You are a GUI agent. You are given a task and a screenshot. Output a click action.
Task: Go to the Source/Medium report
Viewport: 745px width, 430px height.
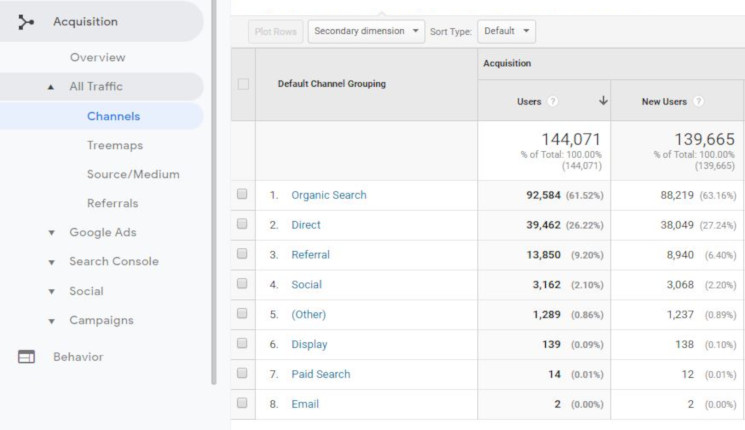pos(133,174)
